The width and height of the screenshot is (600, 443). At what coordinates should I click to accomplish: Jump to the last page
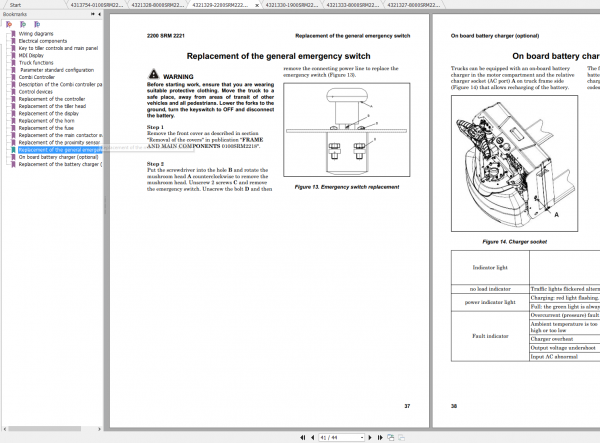(380, 437)
